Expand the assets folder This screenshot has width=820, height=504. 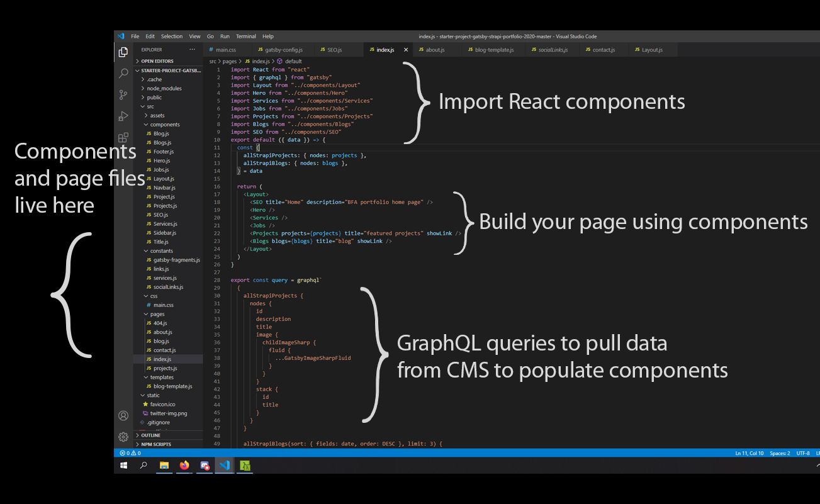point(168,116)
